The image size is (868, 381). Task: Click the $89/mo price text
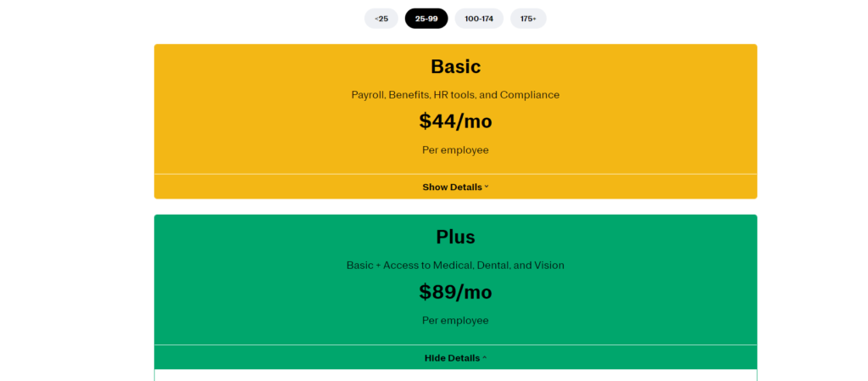(x=455, y=293)
